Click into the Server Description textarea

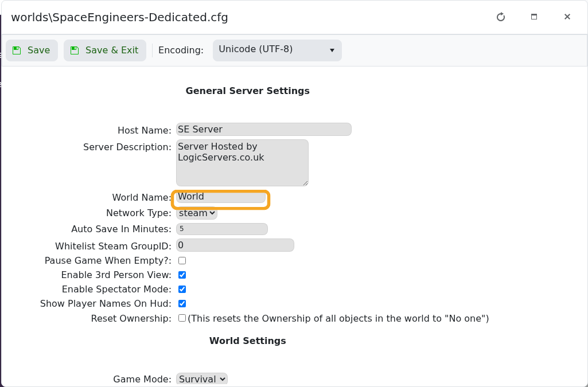tap(242, 163)
